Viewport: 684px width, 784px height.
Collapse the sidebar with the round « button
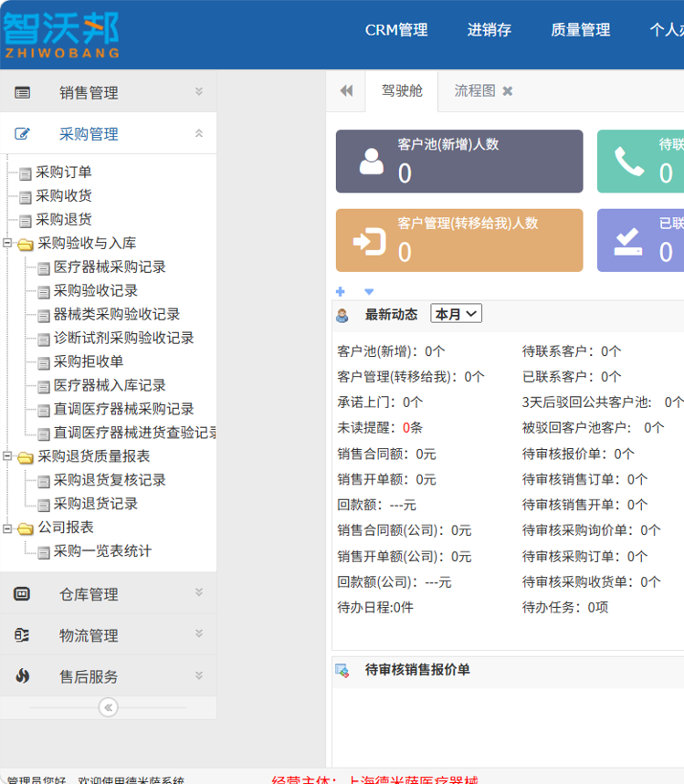(x=109, y=707)
